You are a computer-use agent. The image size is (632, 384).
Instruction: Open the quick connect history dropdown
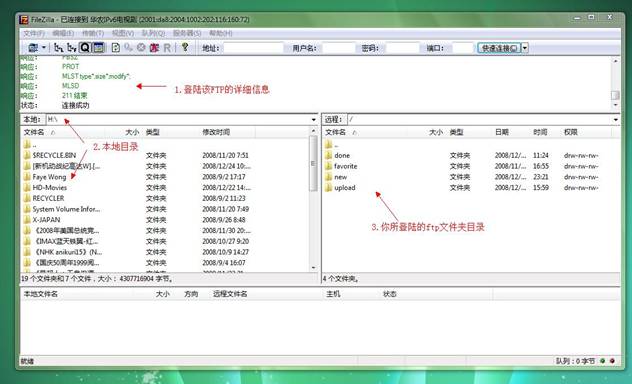pos(525,48)
